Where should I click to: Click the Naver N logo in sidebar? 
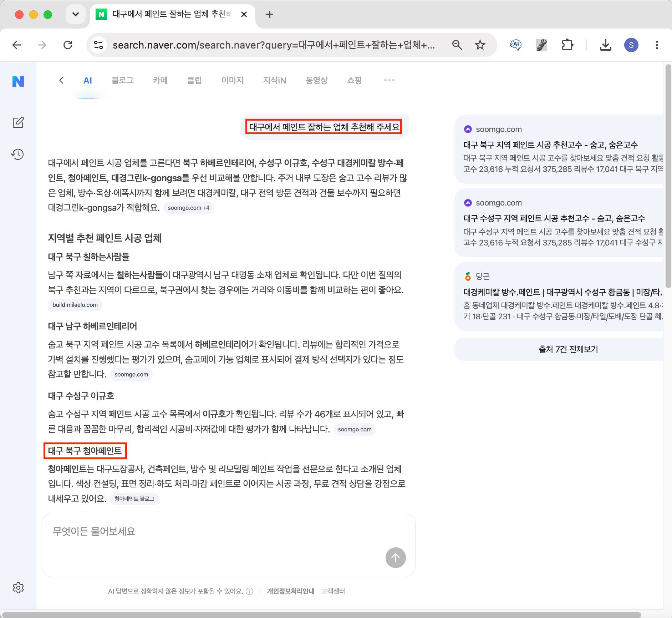click(18, 81)
